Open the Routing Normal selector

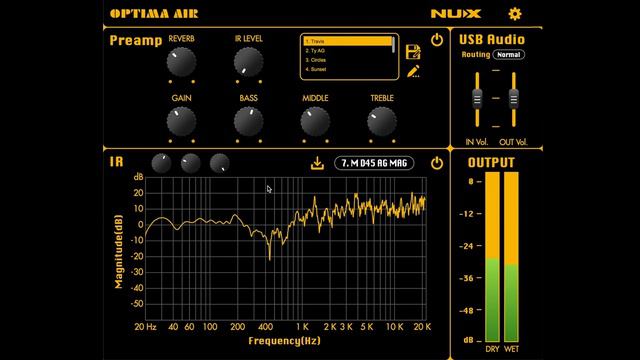[x=509, y=54]
